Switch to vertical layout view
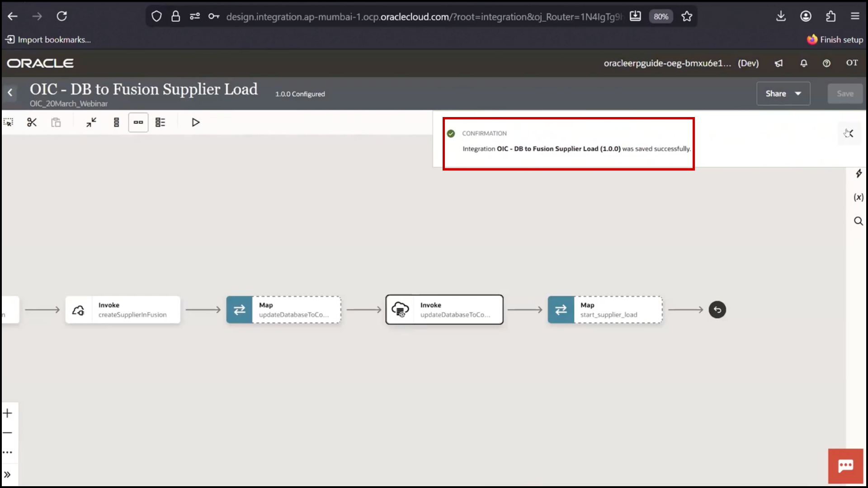The image size is (868, 488). point(116,122)
